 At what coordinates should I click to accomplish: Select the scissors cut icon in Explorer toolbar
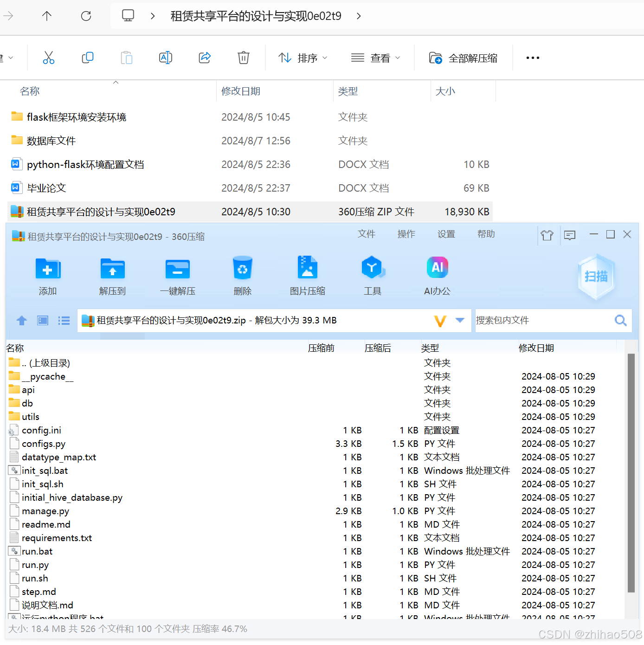click(49, 58)
